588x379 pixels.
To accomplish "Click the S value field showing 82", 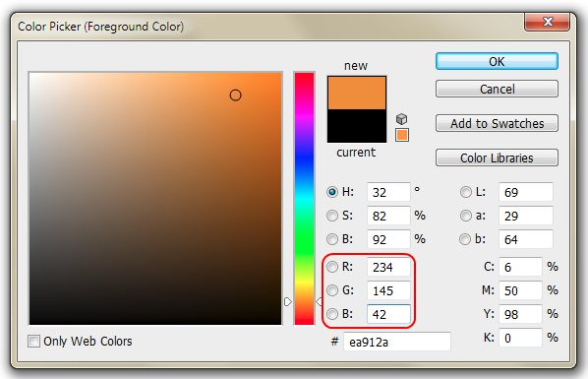I will [x=388, y=216].
